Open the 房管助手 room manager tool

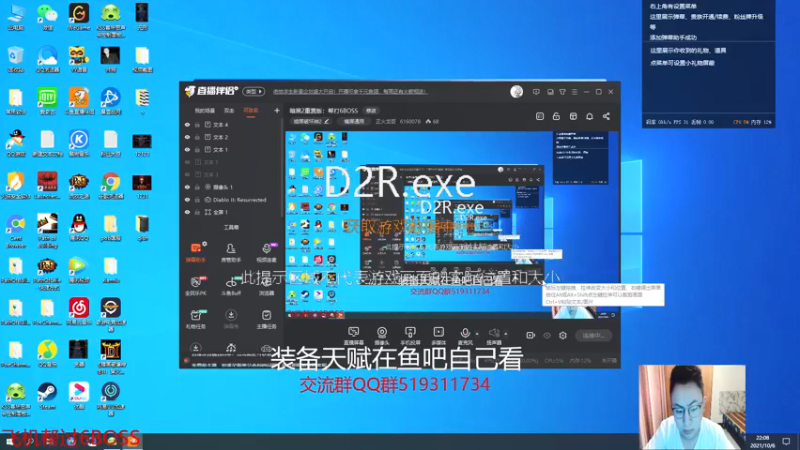[x=231, y=253]
